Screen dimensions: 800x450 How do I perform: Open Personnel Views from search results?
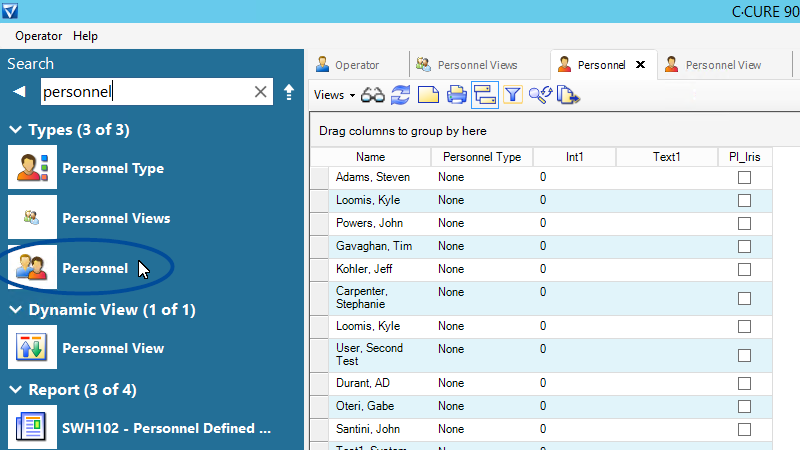pos(116,218)
